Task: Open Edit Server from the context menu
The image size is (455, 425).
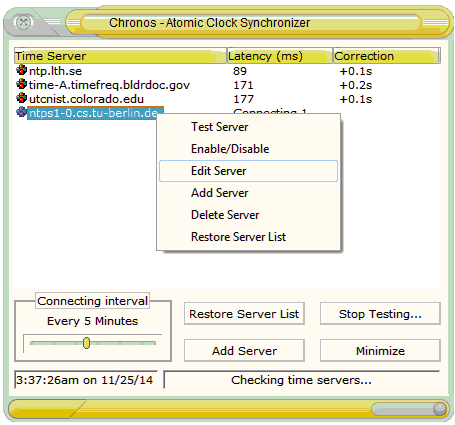Action: 248,171
